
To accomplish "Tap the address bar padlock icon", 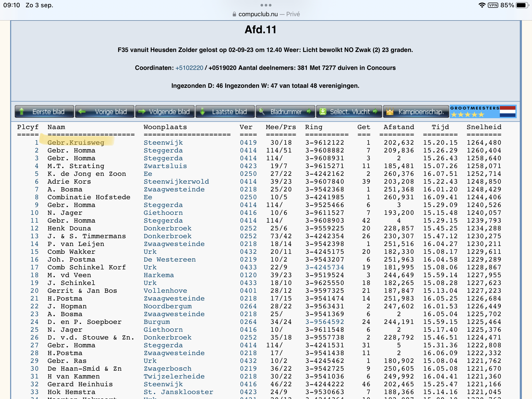I will (234, 14).
